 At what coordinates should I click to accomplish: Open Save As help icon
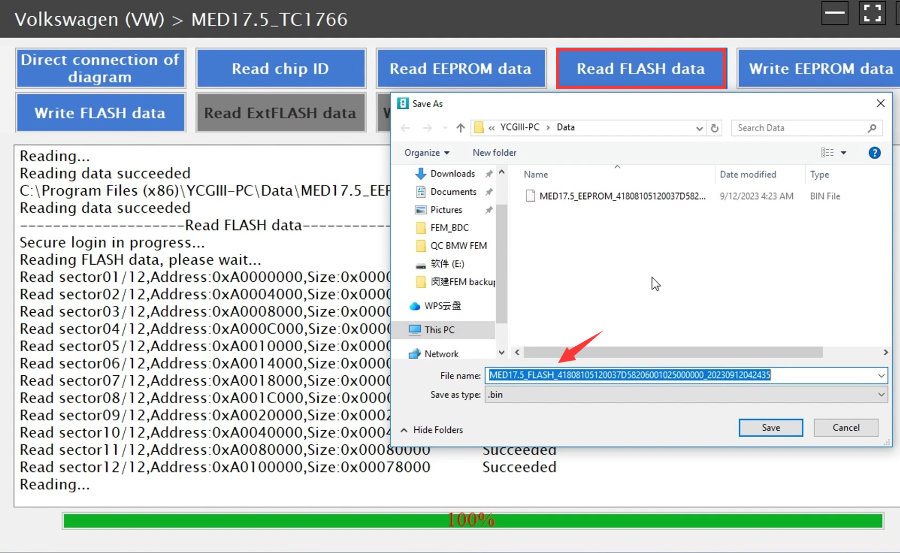tap(874, 153)
